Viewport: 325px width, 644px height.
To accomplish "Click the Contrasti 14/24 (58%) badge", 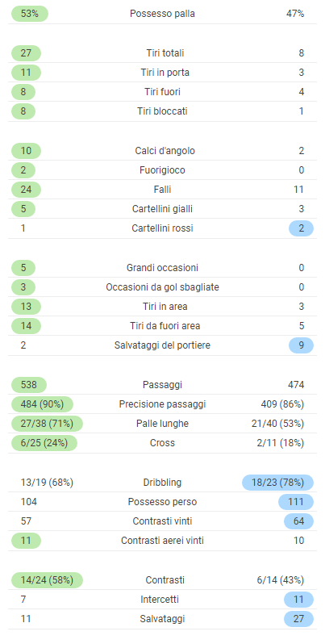I will click(47, 580).
